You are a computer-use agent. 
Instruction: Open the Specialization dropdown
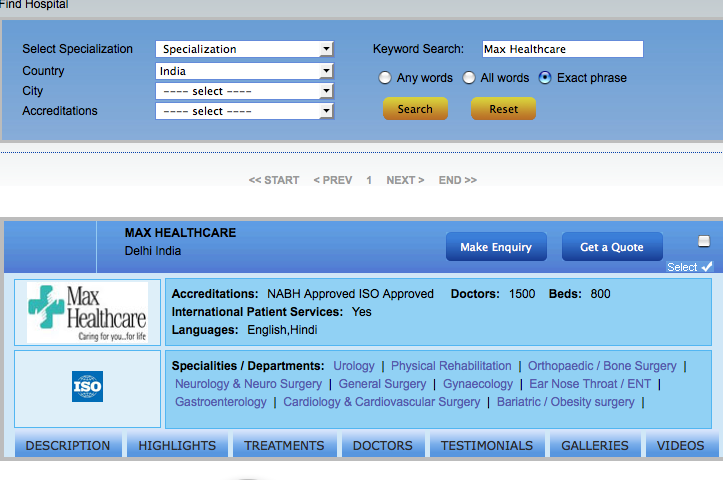244,49
